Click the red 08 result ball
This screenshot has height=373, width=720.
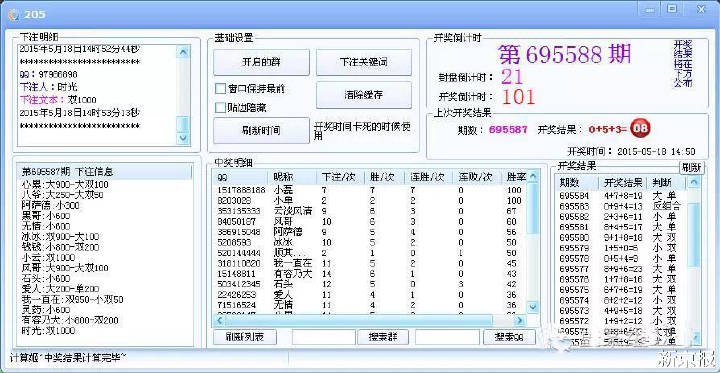(x=640, y=129)
